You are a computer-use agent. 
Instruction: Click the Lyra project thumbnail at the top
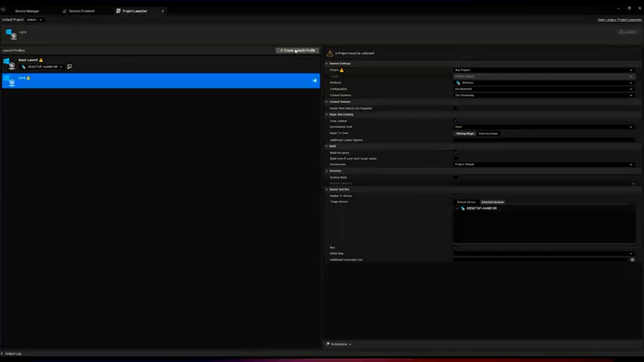point(11,34)
